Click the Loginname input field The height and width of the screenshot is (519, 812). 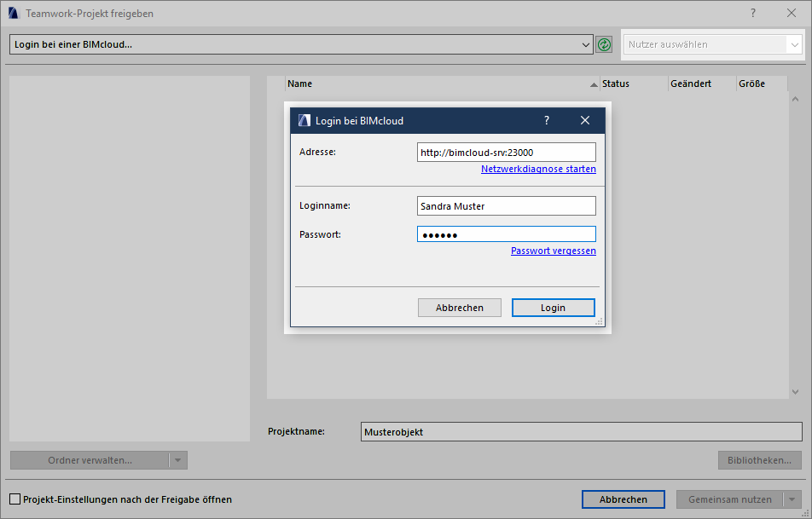pyautogui.click(x=507, y=206)
